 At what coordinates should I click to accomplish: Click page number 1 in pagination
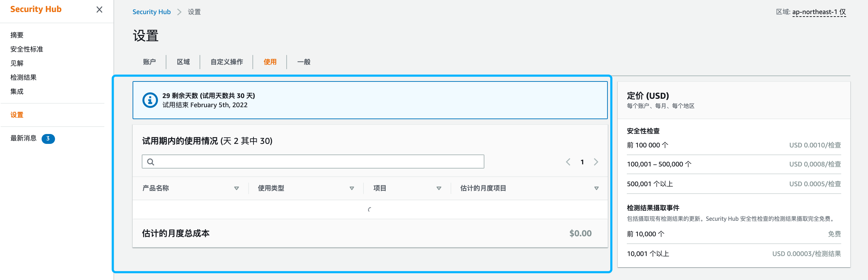click(582, 162)
